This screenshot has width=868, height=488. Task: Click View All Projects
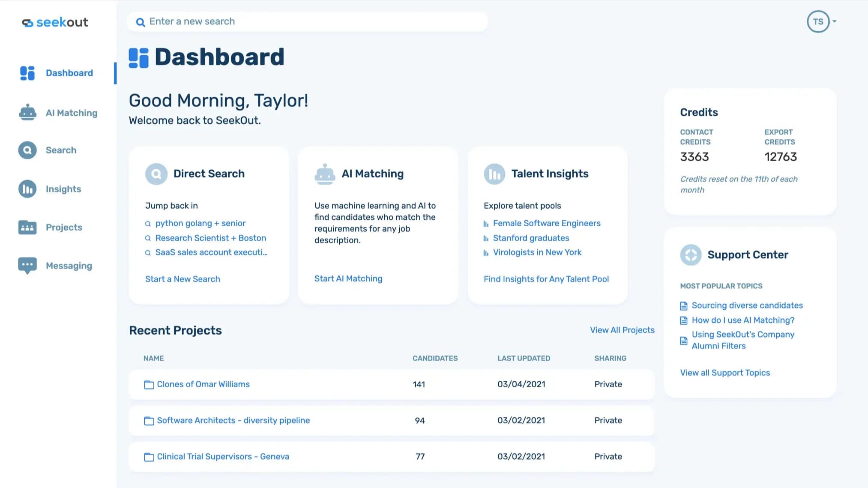pos(622,330)
